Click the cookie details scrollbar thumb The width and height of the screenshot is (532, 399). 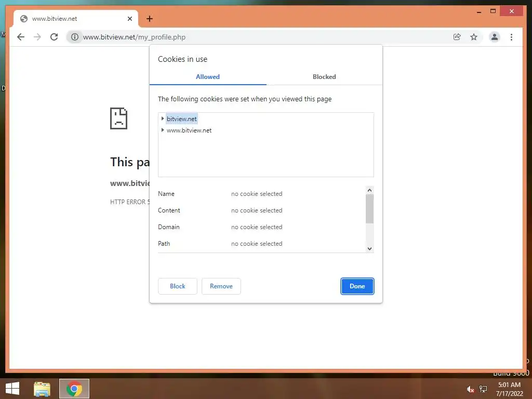tap(369, 209)
